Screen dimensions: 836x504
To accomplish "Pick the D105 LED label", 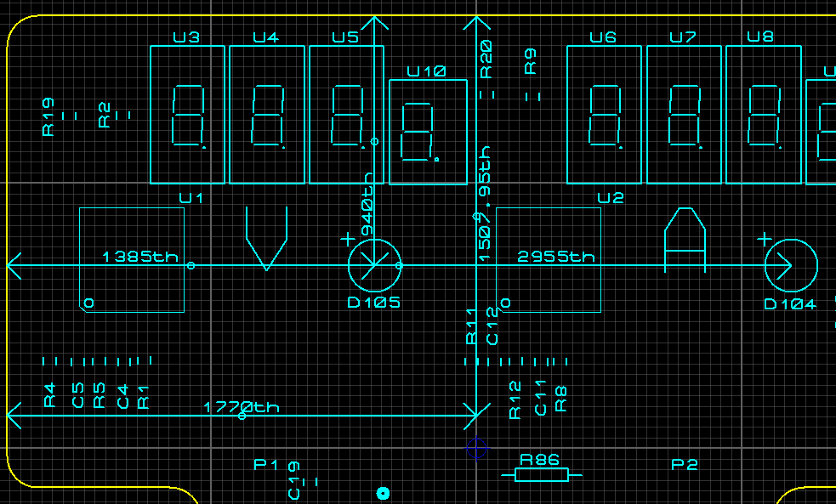I will point(373,303).
